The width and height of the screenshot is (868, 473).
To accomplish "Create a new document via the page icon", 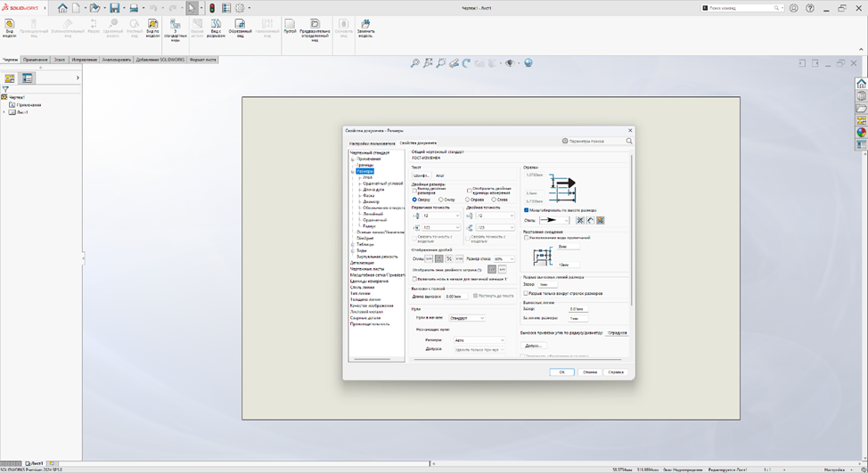I will click(76, 8).
